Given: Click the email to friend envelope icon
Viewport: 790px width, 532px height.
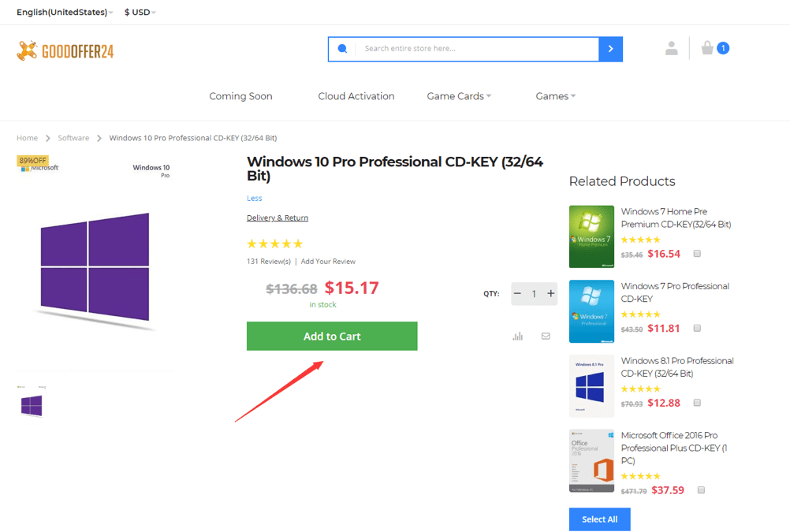Looking at the screenshot, I should pyautogui.click(x=546, y=337).
